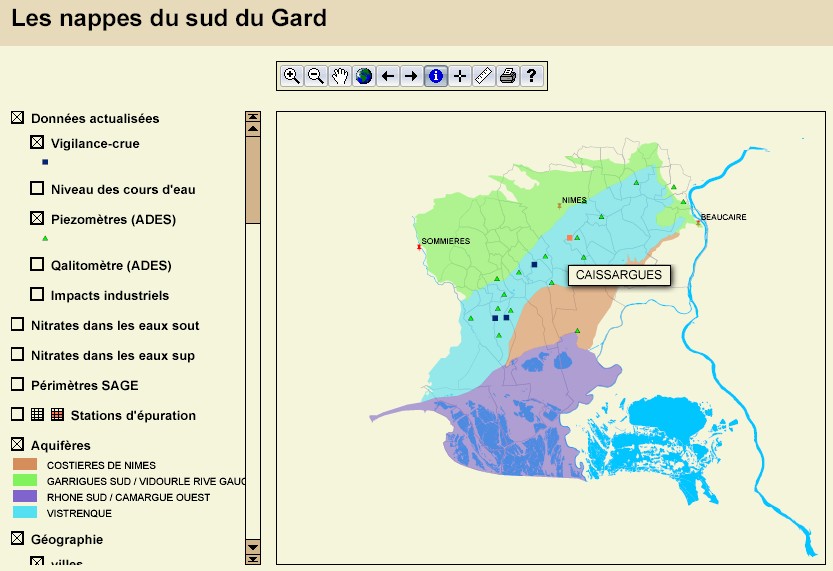833x571 pixels.
Task: Click the print map icon
Action: tap(508, 76)
